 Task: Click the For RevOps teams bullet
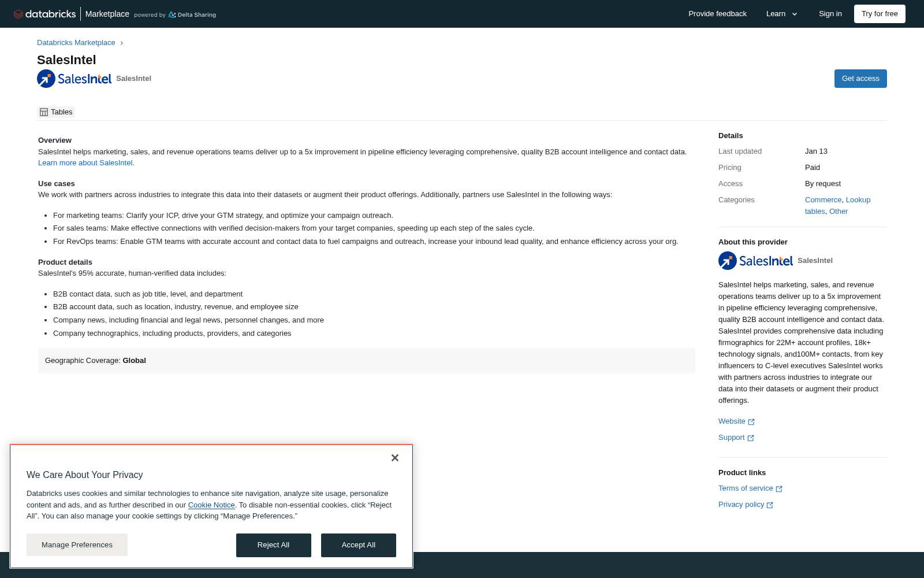pos(366,242)
